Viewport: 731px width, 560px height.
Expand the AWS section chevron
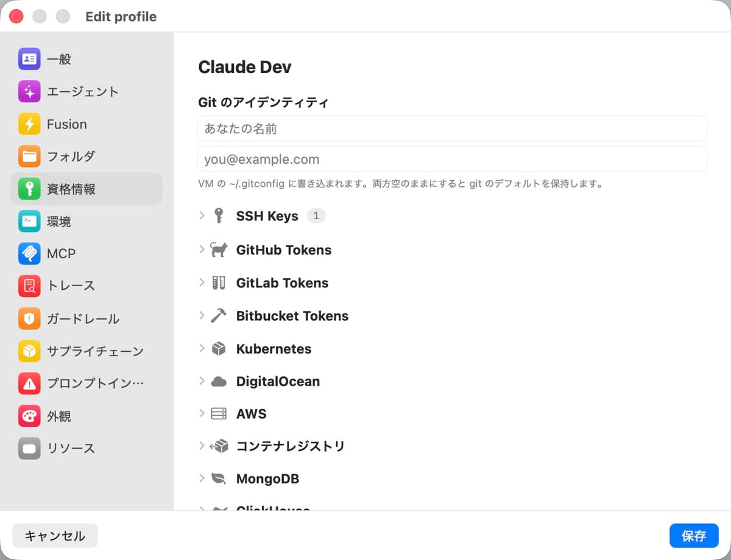(x=202, y=413)
